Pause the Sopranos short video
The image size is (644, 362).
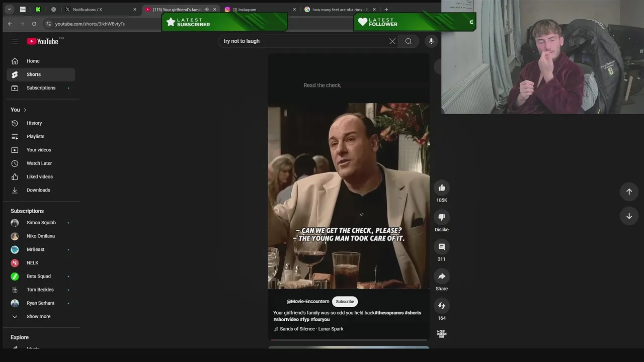coord(349,196)
